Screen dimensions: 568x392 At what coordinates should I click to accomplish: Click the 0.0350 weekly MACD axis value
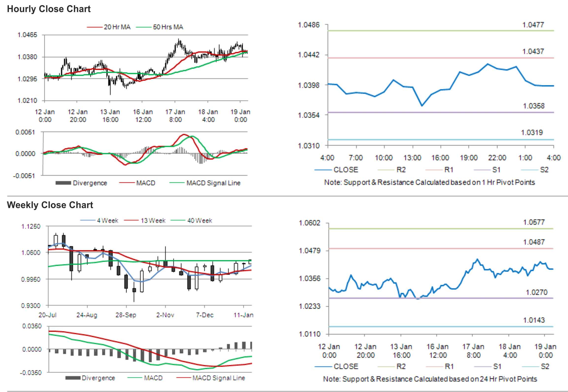click(32, 326)
